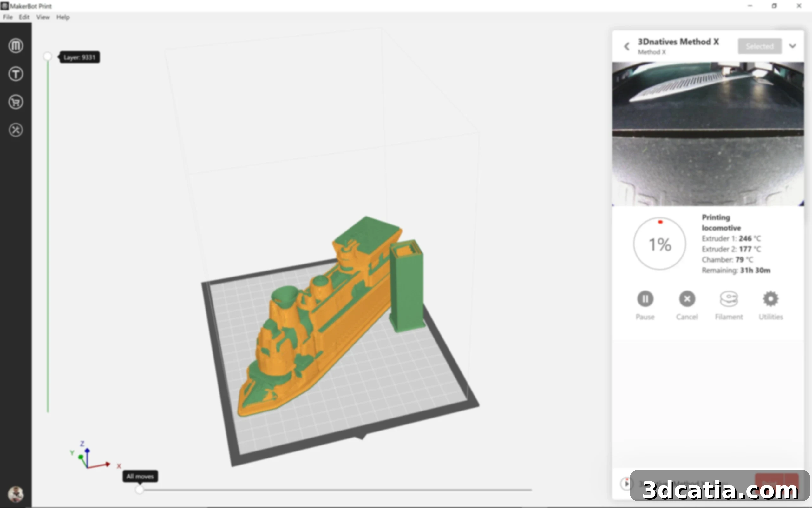This screenshot has height=508, width=812.
Task: Click the All moves slider handle
Action: point(140,490)
